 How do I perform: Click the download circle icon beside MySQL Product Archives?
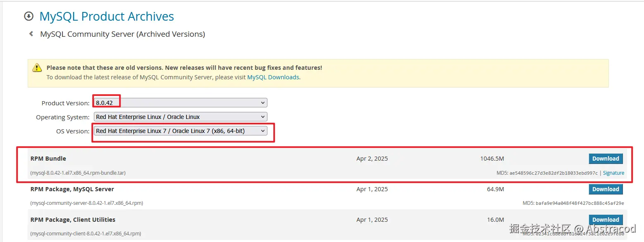point(29,17)
